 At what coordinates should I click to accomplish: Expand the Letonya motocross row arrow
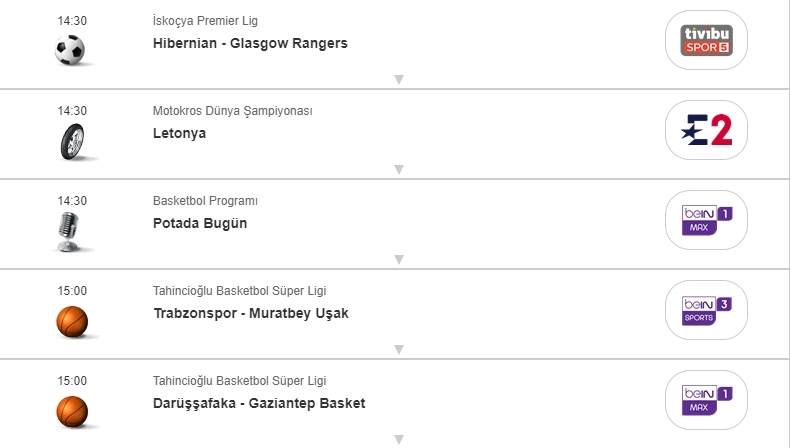(398, 170)
